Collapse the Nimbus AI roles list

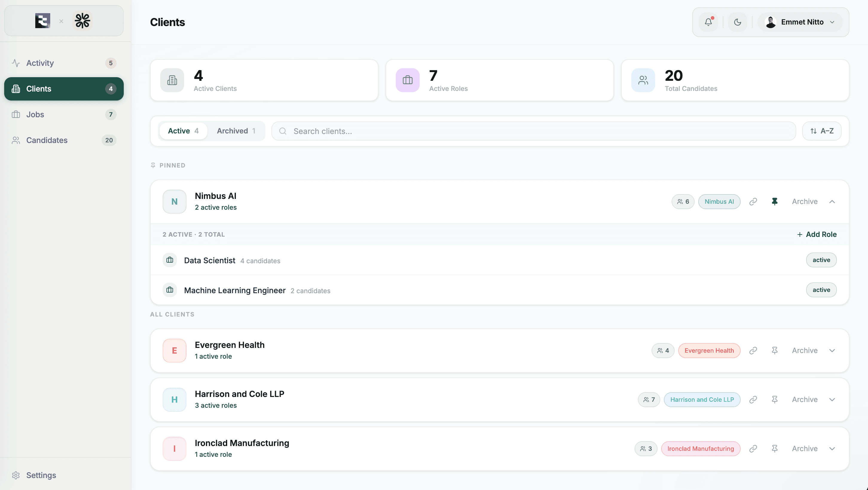(832, 201)
